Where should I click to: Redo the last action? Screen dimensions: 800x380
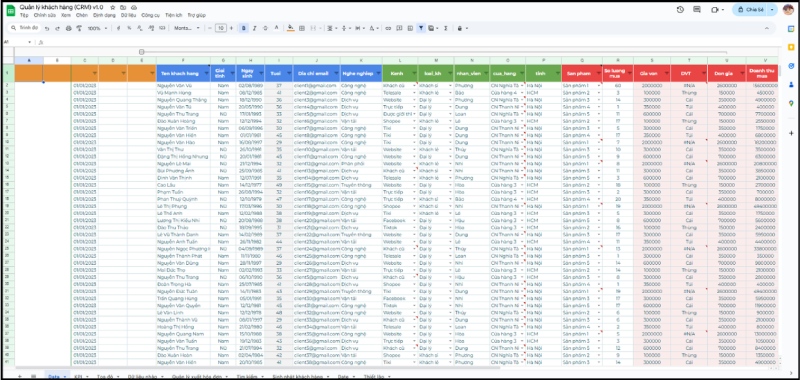(58, 29)
